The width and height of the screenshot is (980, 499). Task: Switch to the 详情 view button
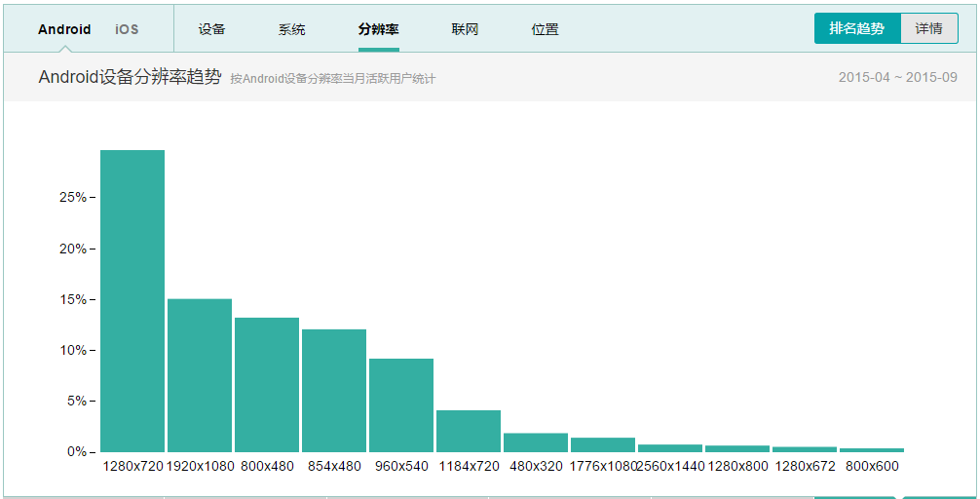928,29
